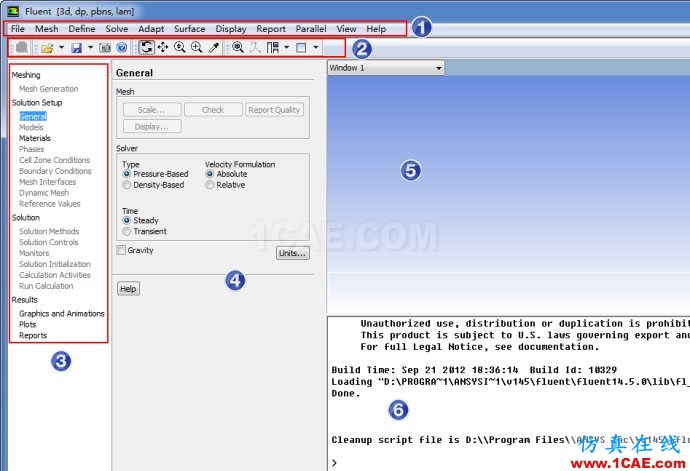Click the Check mesh button

(x=213, y=110)
